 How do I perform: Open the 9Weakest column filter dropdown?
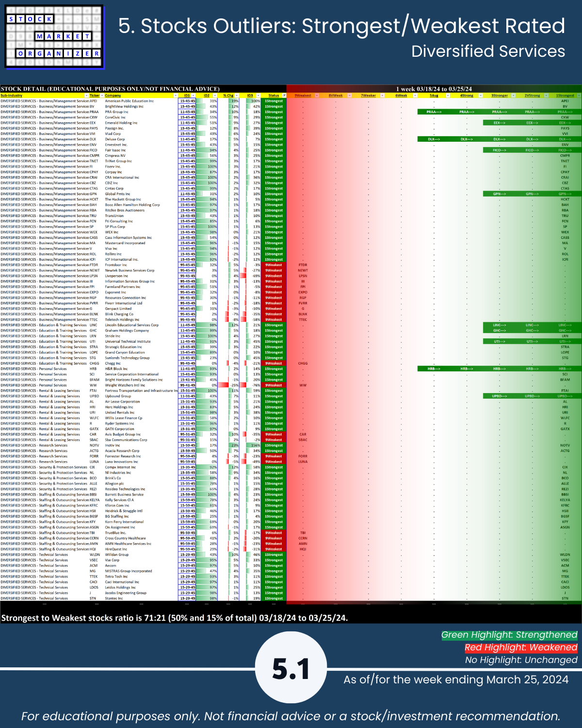(317, 96)
